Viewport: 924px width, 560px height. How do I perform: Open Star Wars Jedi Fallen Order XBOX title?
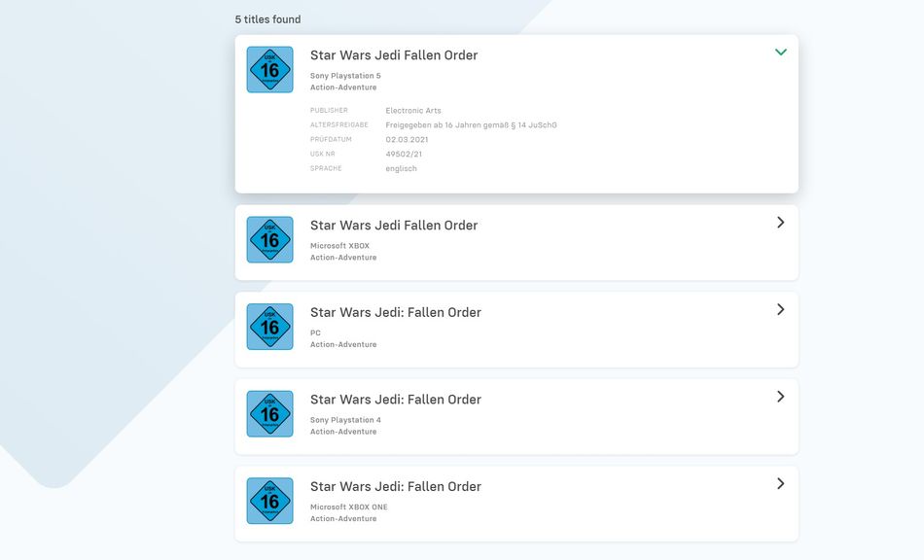pyautogui.click(x=394, y=226)
